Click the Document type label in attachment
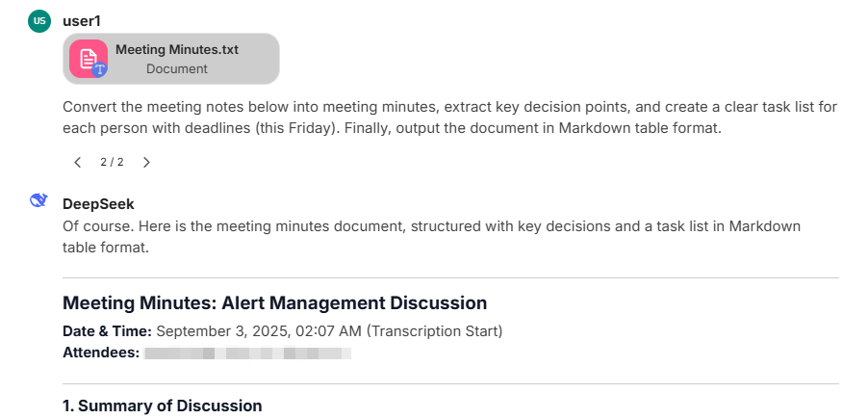This screenshot has width=868, height=419. coord(176,69)
